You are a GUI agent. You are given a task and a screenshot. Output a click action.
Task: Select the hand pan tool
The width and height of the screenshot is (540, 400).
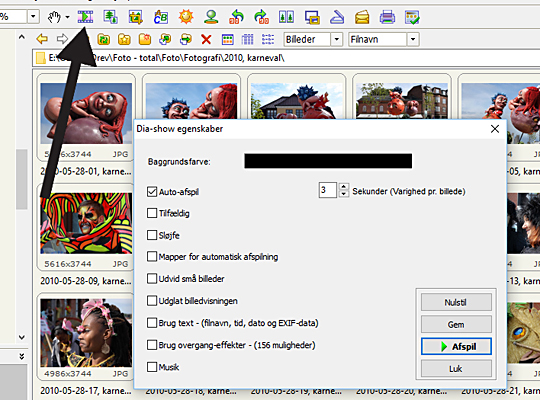[x=54, y=17]
